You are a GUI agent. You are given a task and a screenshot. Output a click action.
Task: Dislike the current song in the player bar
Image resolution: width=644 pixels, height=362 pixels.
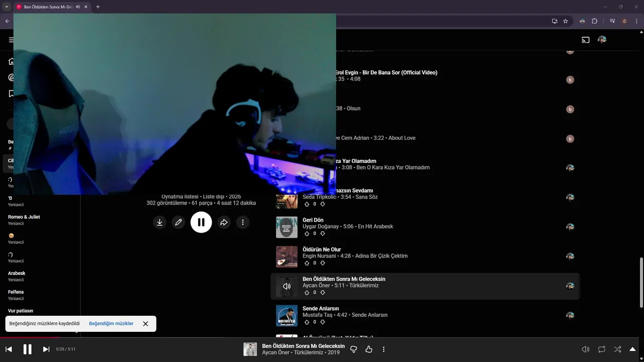[354, 349]
